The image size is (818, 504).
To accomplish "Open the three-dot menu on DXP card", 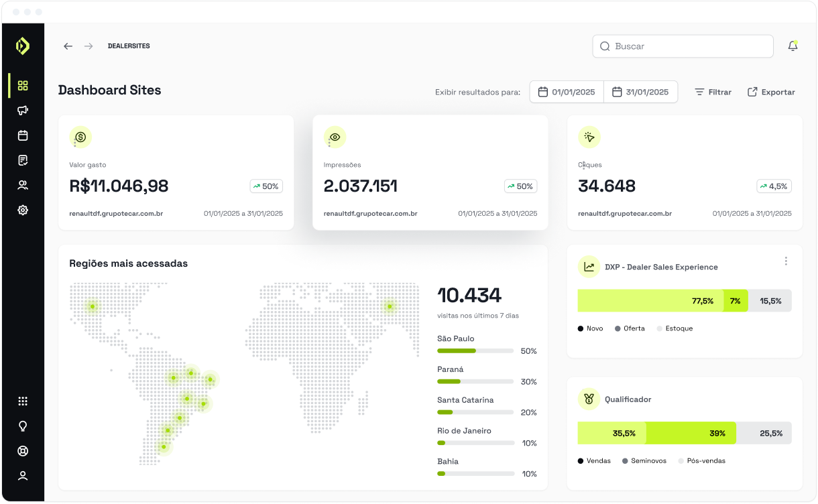I will click(786, 261).
